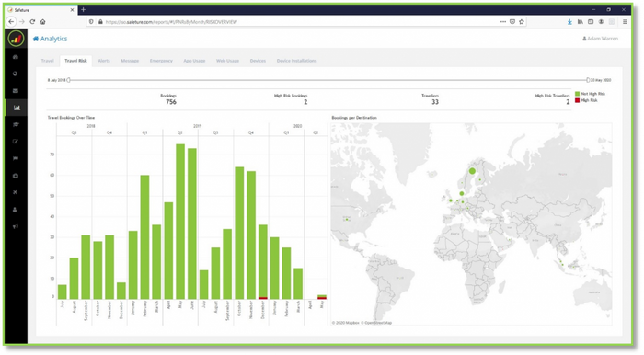
Task: Click the Analytics heading link
Action: [x=53, y=39]
